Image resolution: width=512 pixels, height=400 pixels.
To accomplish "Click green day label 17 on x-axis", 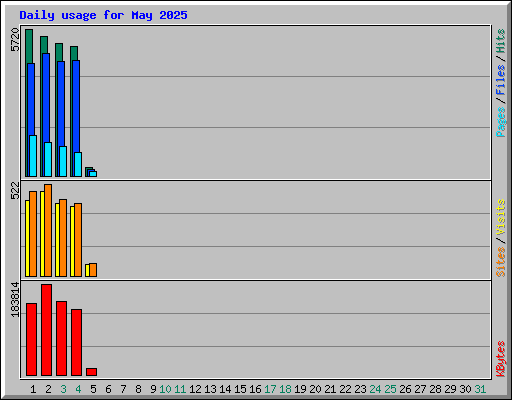I will 270,389.
